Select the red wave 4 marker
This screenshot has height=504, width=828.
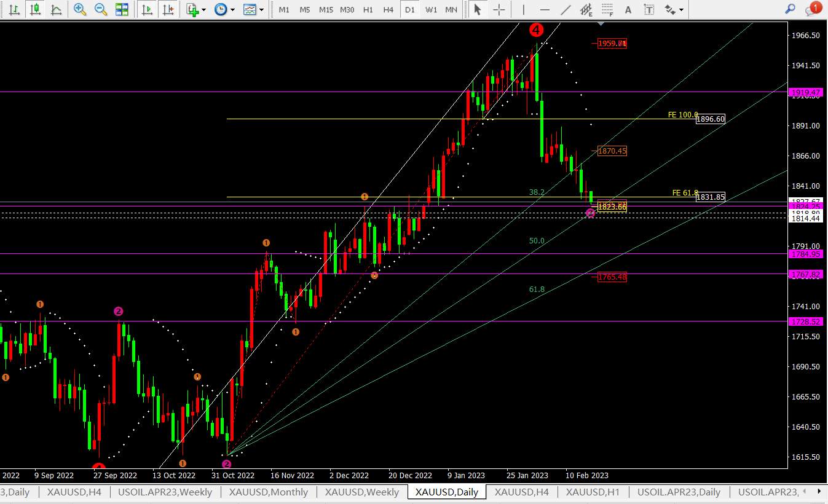click(x=536, y=29)
